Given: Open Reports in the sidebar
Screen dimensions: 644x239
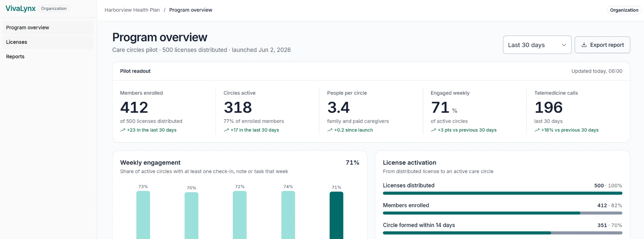Looking at the screenshot, I should (x=48, y=56).
